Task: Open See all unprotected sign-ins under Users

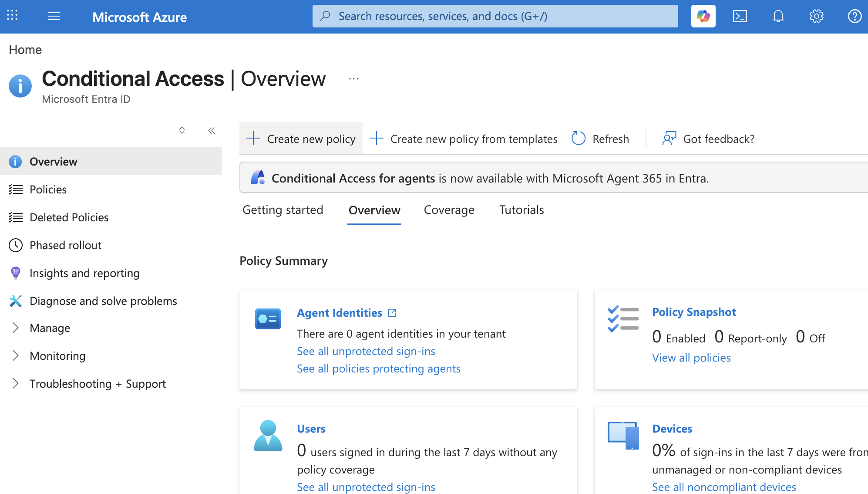Action: click(366, 487)
